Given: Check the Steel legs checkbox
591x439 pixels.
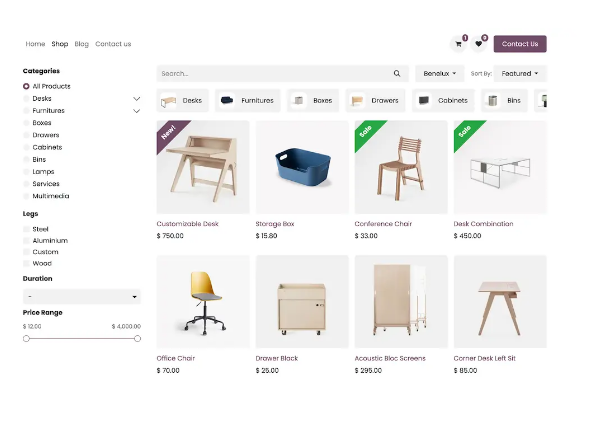Looking at the screenshot, I should pyautogui.click(x=26, y=229).
